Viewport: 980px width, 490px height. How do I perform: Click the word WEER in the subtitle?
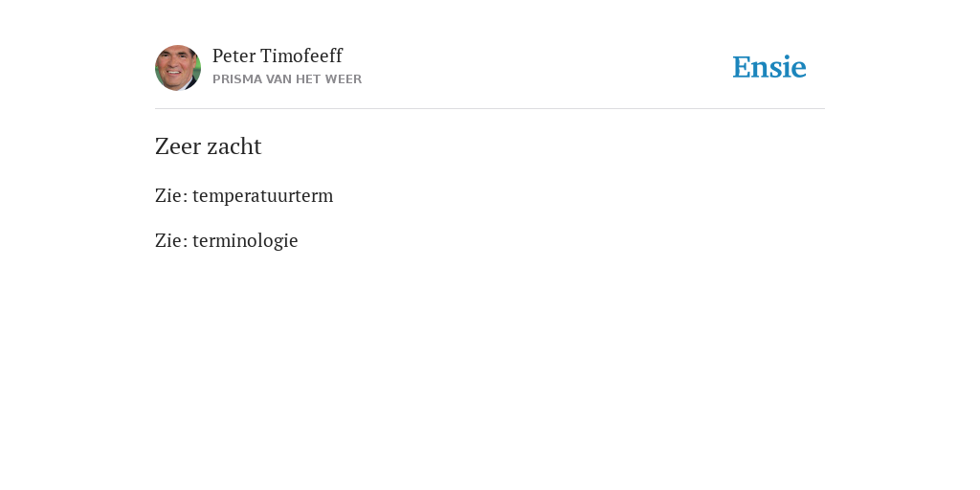point(344,79)
